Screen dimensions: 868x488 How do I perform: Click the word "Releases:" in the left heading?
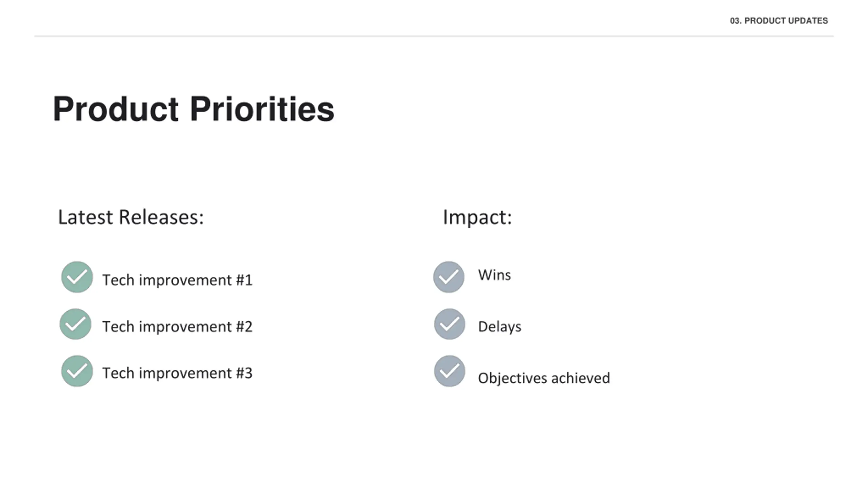tap(161, 217)
